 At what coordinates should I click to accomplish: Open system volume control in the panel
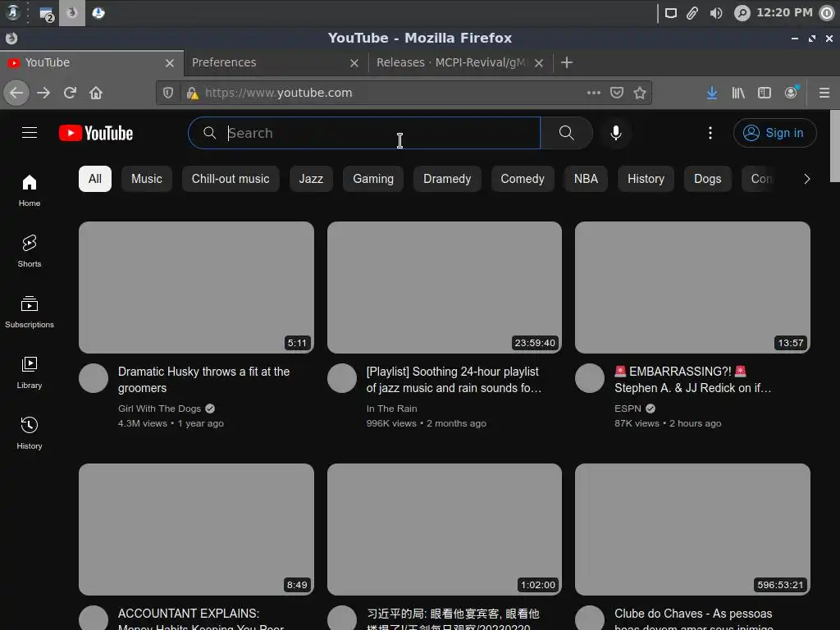click(715, 13)
